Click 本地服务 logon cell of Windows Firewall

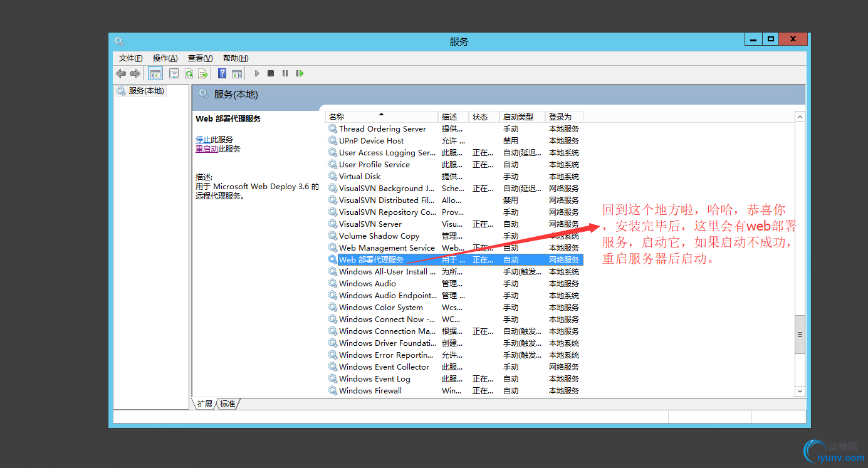click(x=564, y=390)
